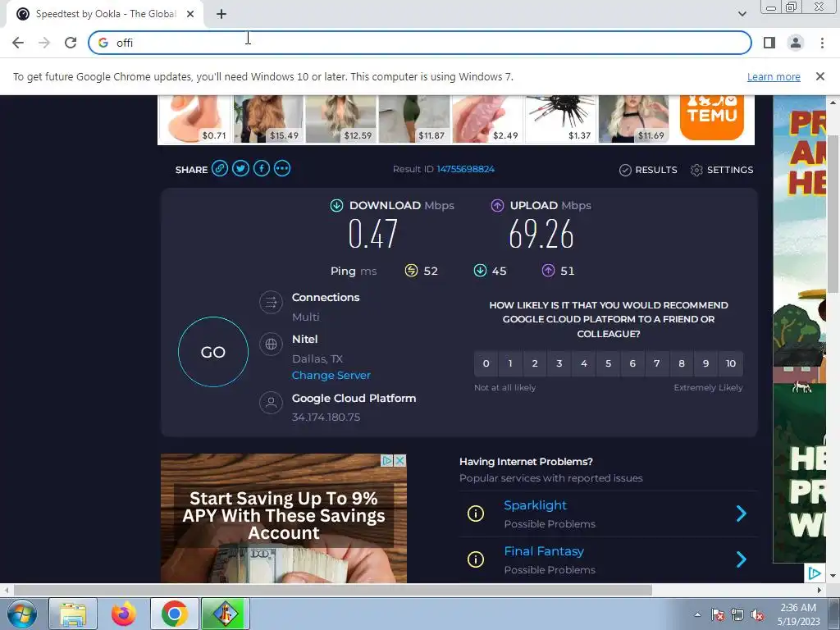
Task: Click the scrollbar down arrow
Action: 833,576
